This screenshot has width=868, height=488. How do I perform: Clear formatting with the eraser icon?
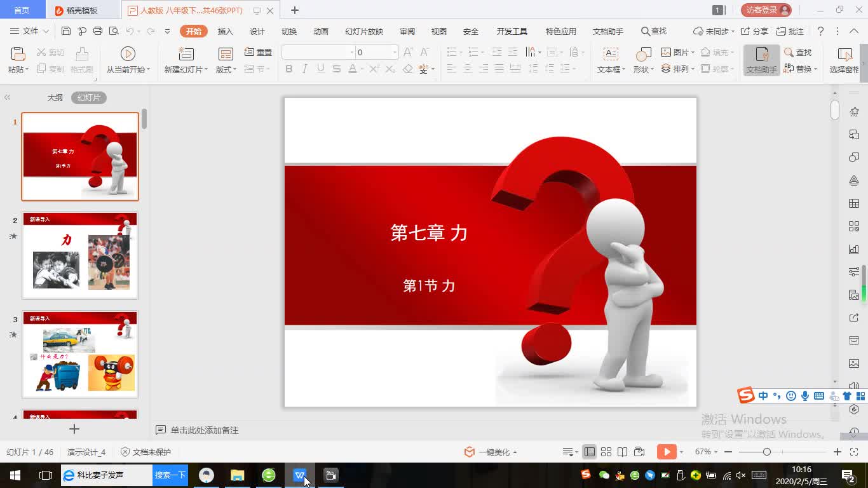408,69
